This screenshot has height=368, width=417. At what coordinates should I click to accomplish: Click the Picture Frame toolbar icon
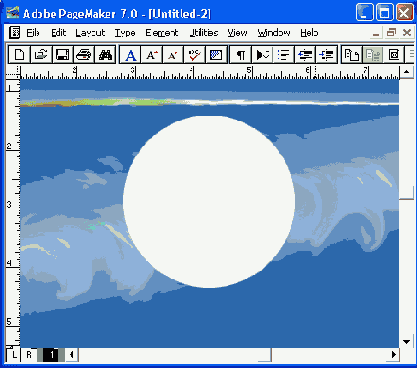(x=394, y=55)
